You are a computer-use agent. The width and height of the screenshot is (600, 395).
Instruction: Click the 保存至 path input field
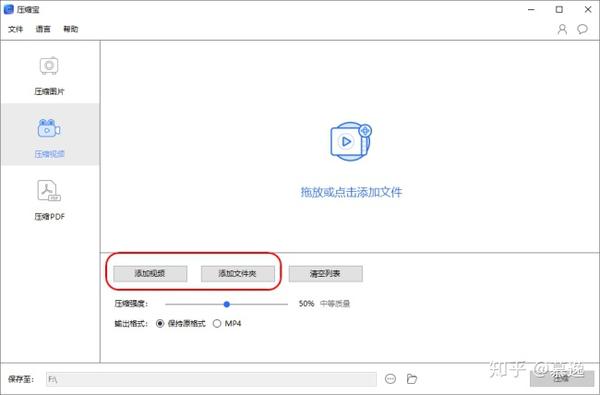211,379
